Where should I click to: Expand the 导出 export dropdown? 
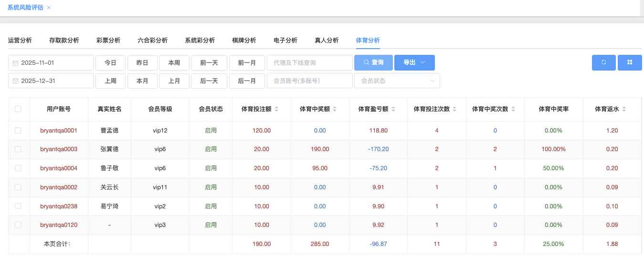pos(414,62)
